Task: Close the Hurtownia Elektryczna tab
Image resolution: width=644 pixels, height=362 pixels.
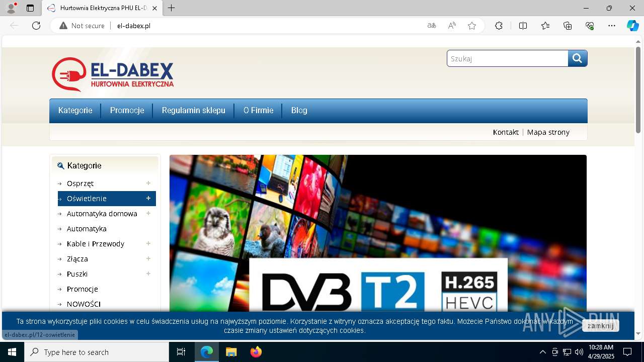Action: [155, 8]
